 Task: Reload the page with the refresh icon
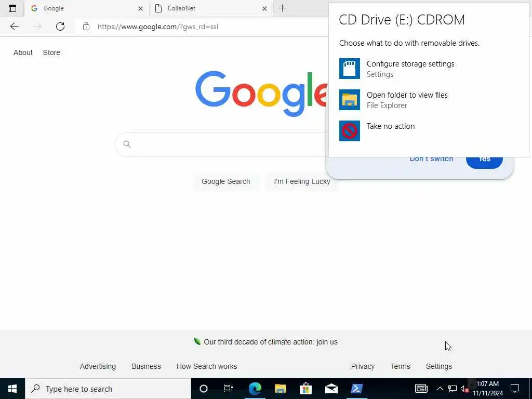pos(60,26)
